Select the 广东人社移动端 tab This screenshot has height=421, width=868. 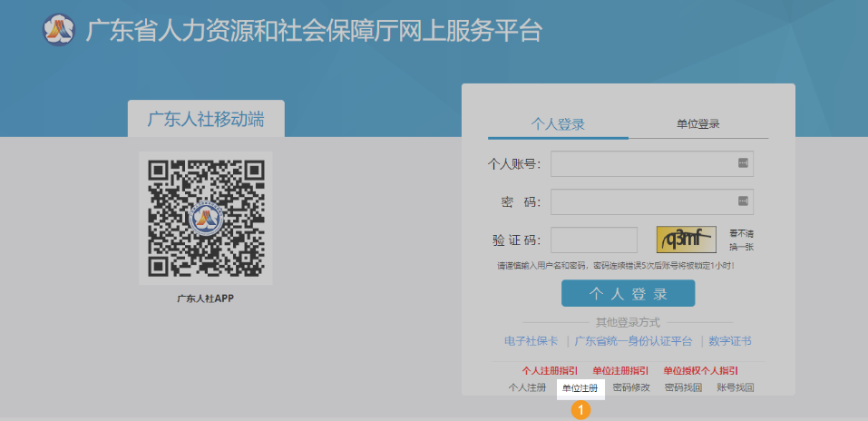206,119
